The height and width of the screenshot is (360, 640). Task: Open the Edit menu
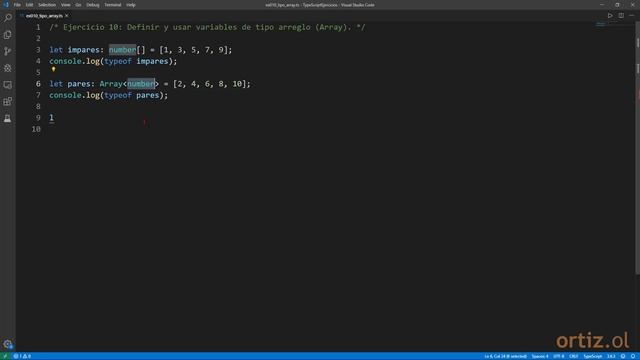click(29, 5)
